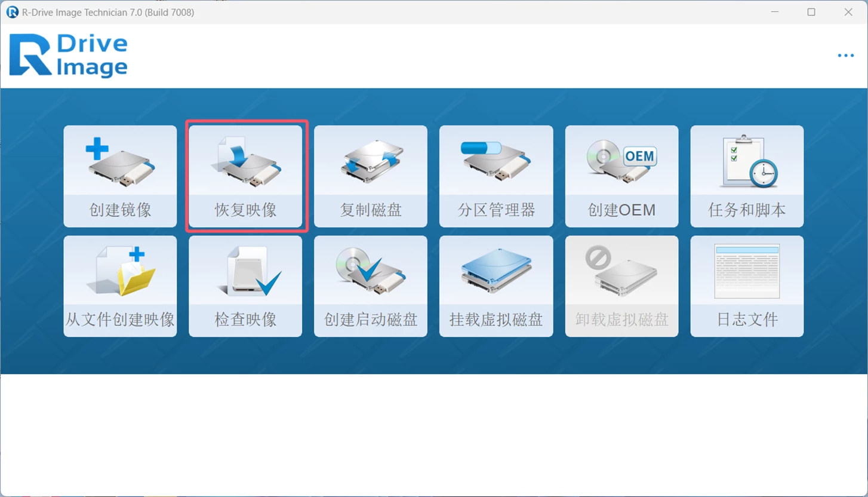Open the 分区管理器 partition manager
Viewport: 868px width, 497px height.
496,176
